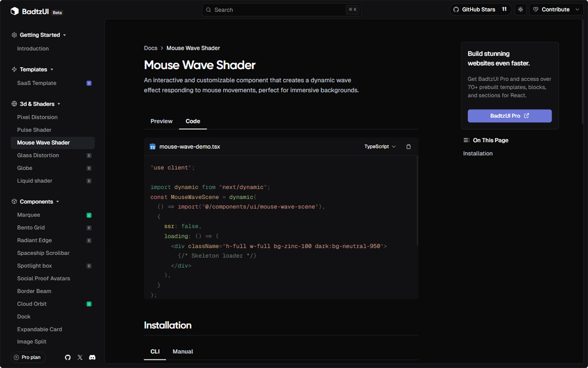Toggle the light/dark theme button

click(x=520, y=9)
